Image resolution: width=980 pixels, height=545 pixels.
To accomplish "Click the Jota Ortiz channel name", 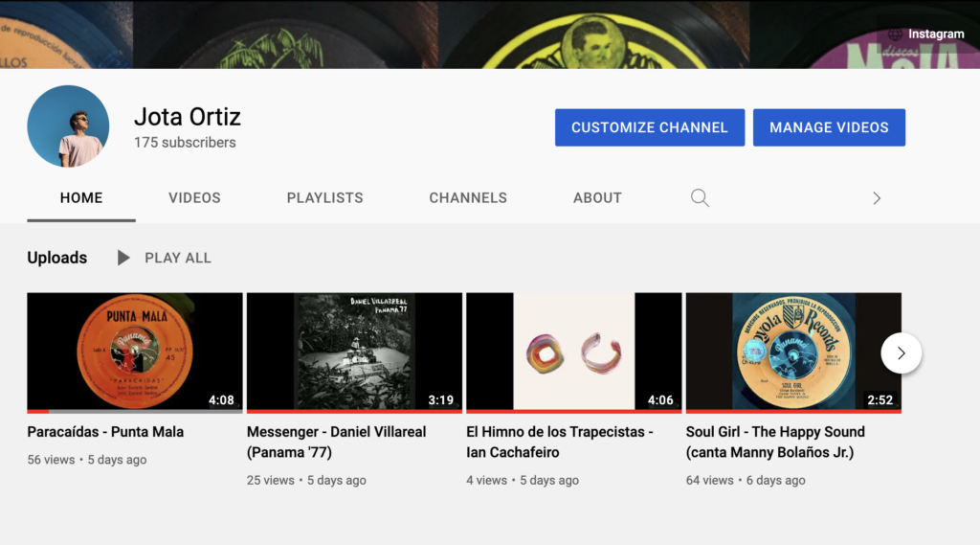I will (187, 117).
